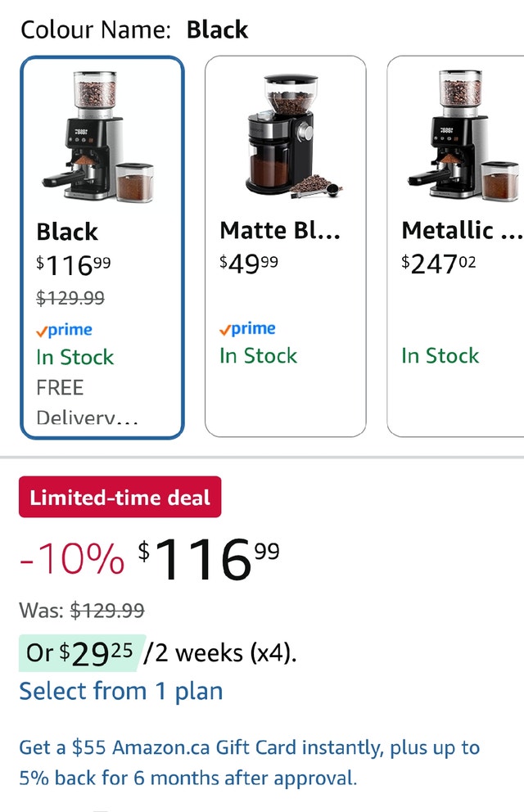Click the $247.02 price in Metallic card

tap(439, 262)
